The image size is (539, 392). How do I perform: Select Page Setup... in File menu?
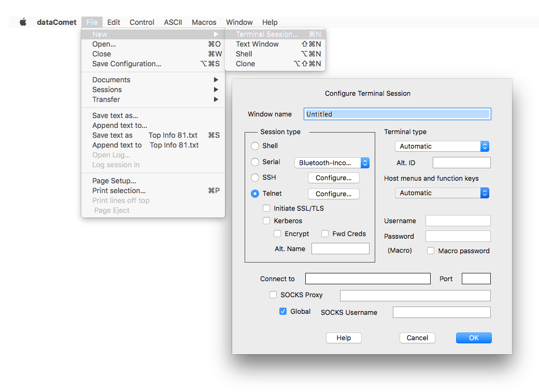coord(153,181)
